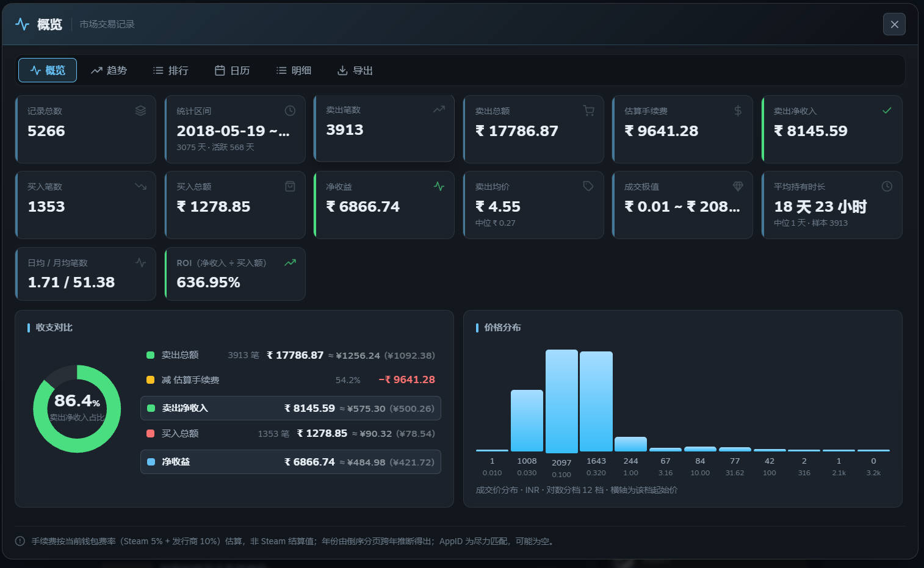
Task: Select the 明细 tab
Action: click(x=294, y=70)
